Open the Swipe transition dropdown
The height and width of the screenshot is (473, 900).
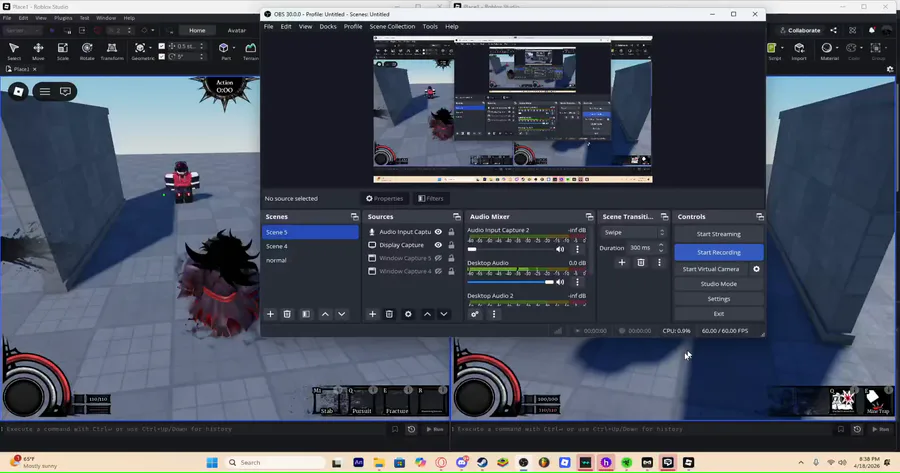pos(633,232)
